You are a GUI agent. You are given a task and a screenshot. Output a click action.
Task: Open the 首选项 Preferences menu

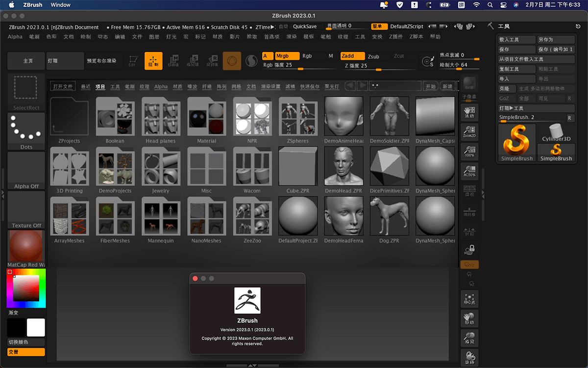point(271,37)
